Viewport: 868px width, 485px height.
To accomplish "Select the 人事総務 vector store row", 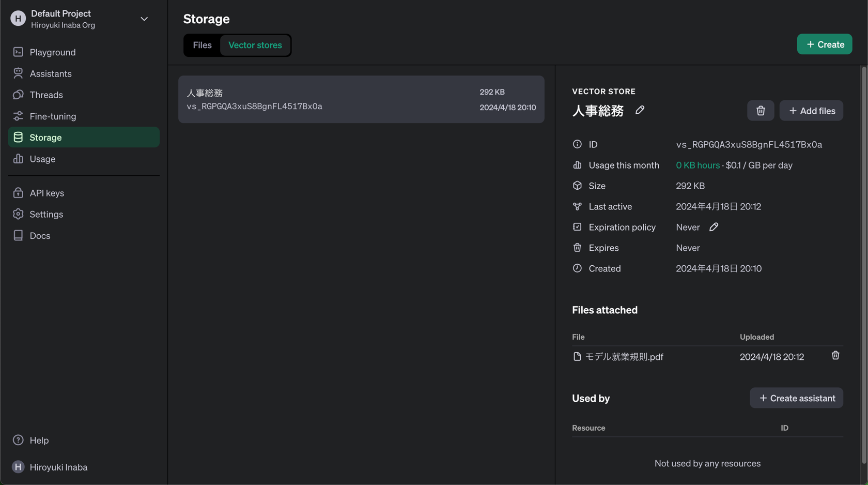I will pos(361,99).
